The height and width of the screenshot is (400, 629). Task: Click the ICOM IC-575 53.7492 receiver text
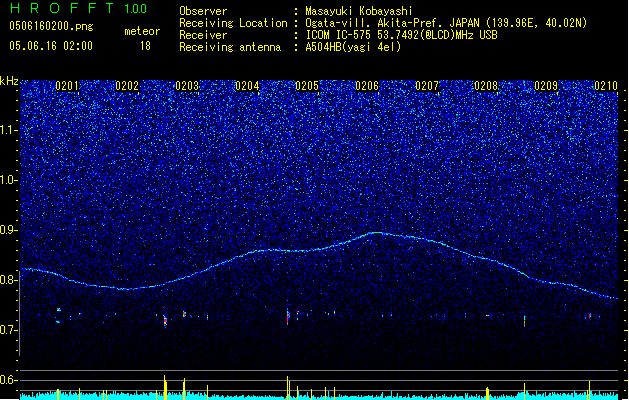[401, 35]
